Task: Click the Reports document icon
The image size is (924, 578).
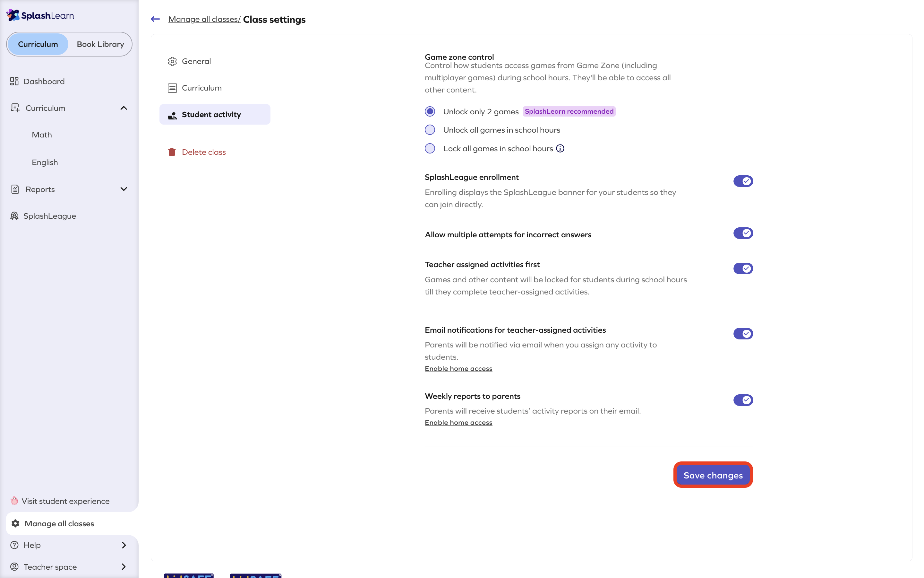Action: pos(15,189)
